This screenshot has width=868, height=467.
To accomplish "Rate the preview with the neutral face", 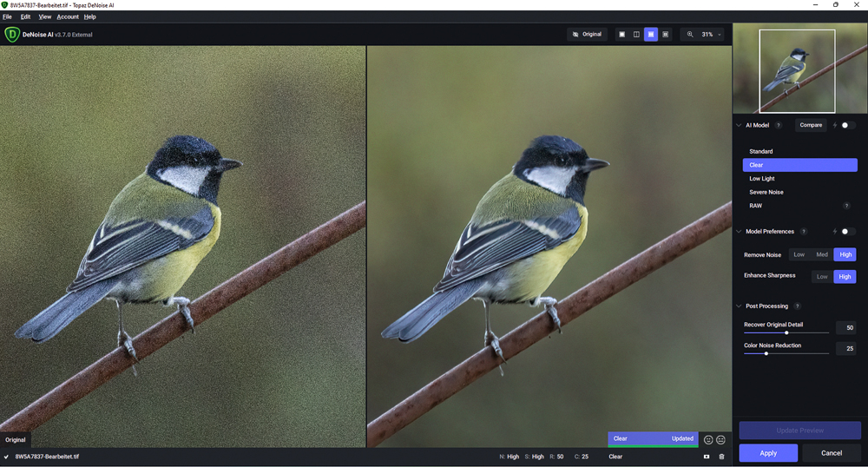I will click(720, 439).
